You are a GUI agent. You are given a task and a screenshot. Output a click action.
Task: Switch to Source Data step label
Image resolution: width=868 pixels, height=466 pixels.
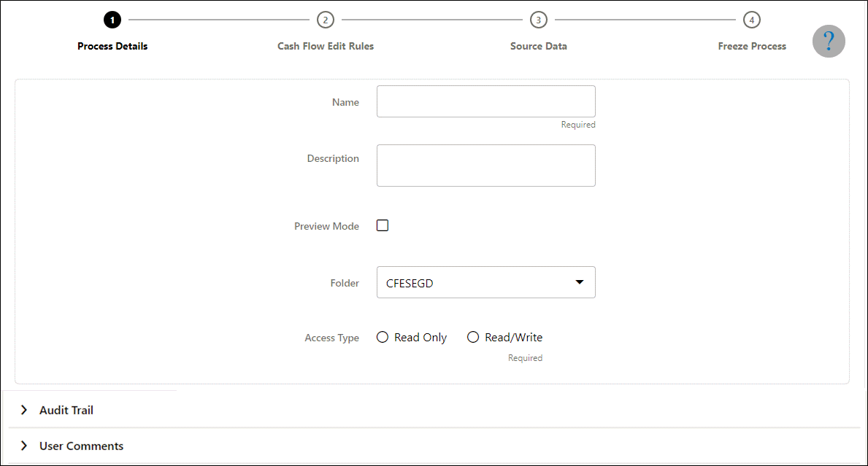tap(539, 47)
